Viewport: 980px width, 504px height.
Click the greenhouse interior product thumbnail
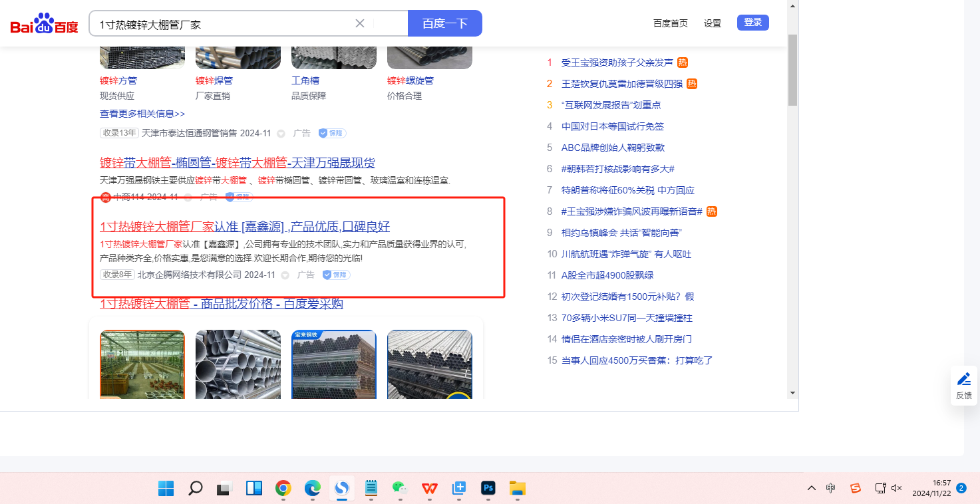pos(142,364)
